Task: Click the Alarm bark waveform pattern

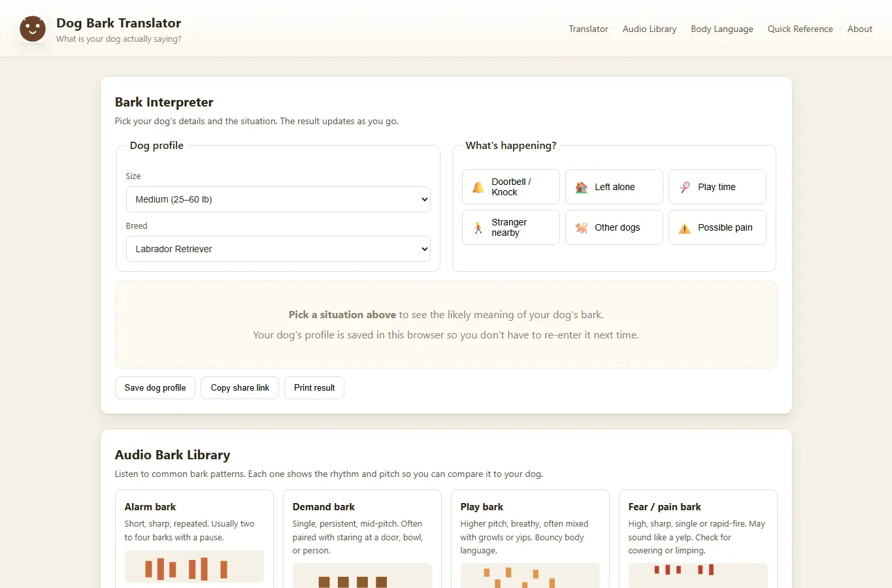Action: (x=194, y=566)
